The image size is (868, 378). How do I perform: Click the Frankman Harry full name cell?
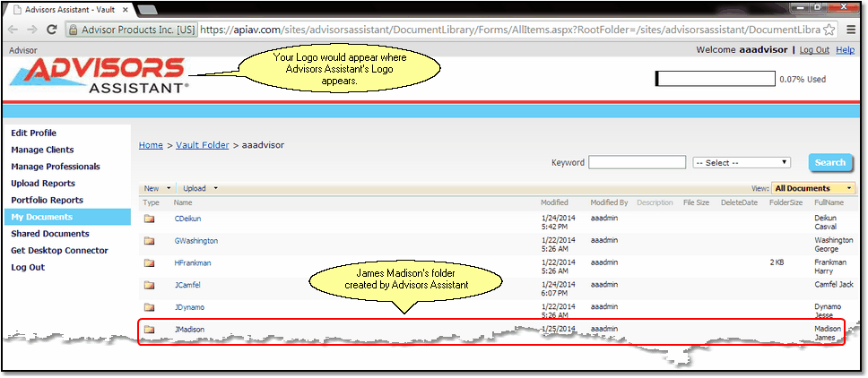[x=829, y=267]
